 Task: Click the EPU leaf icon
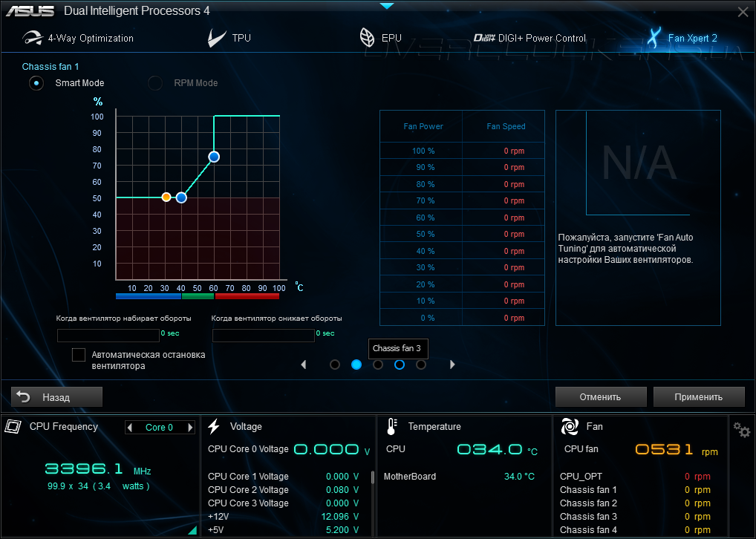click(367, 38)
